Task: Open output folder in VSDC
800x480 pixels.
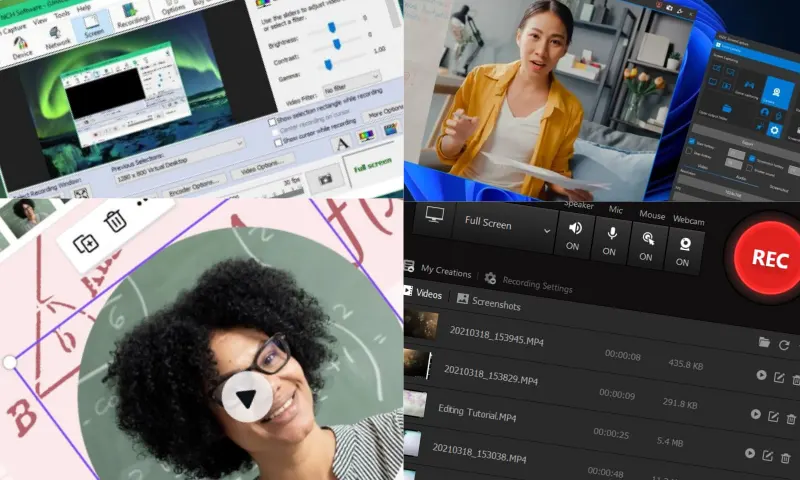Action: pos(727,109)
